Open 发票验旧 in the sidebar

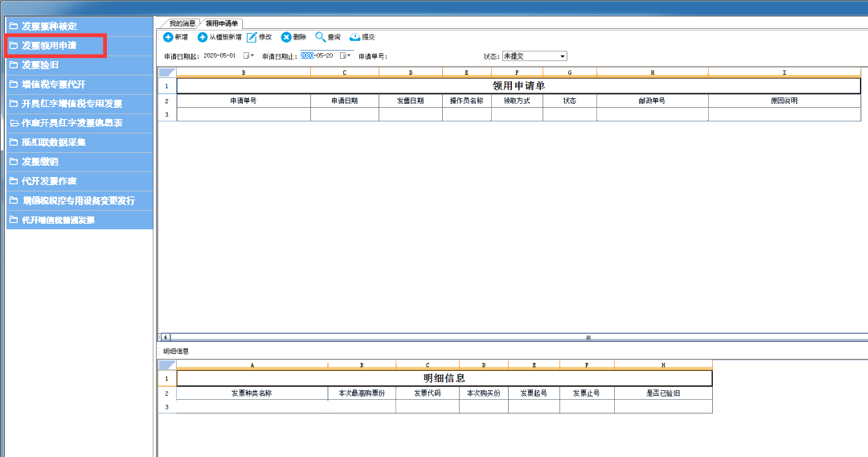tap(80, 65)
